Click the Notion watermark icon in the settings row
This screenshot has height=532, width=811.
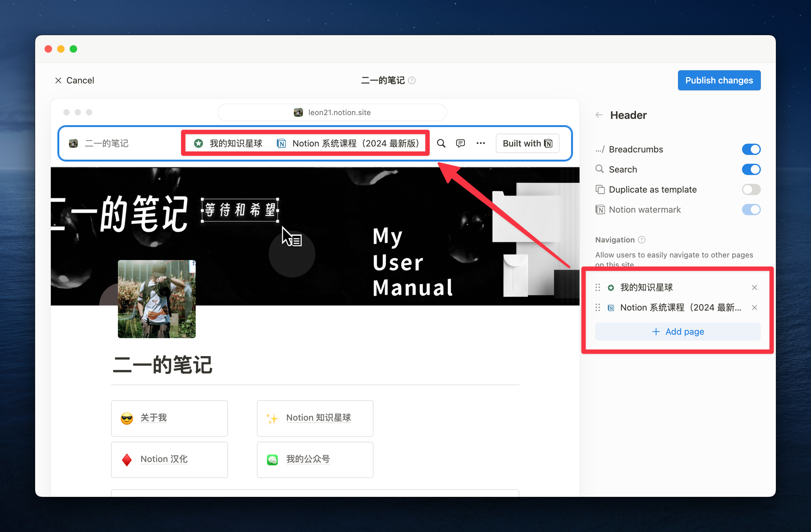[600, 210]
